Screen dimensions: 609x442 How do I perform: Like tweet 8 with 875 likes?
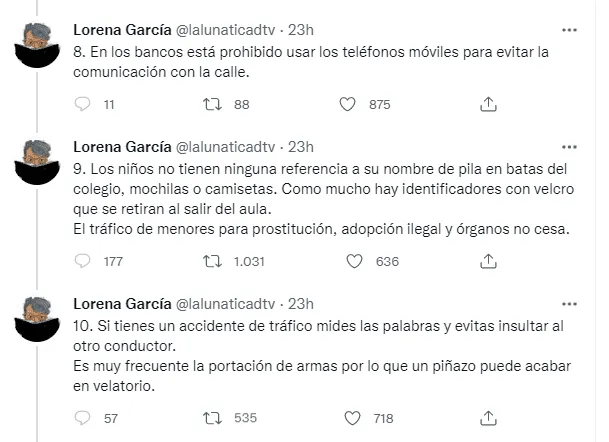click(x=348, y=104)
